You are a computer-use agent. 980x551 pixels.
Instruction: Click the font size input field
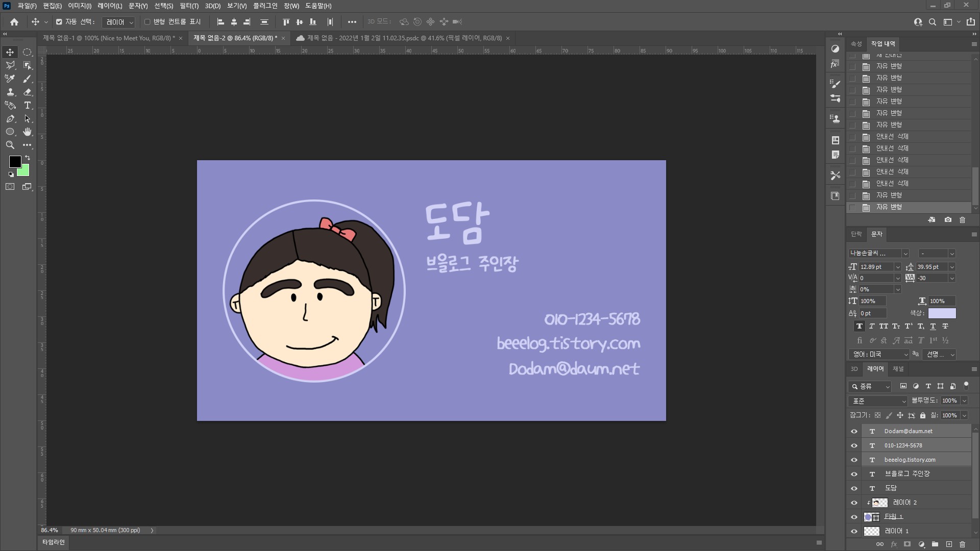click(x=875, y=267)
